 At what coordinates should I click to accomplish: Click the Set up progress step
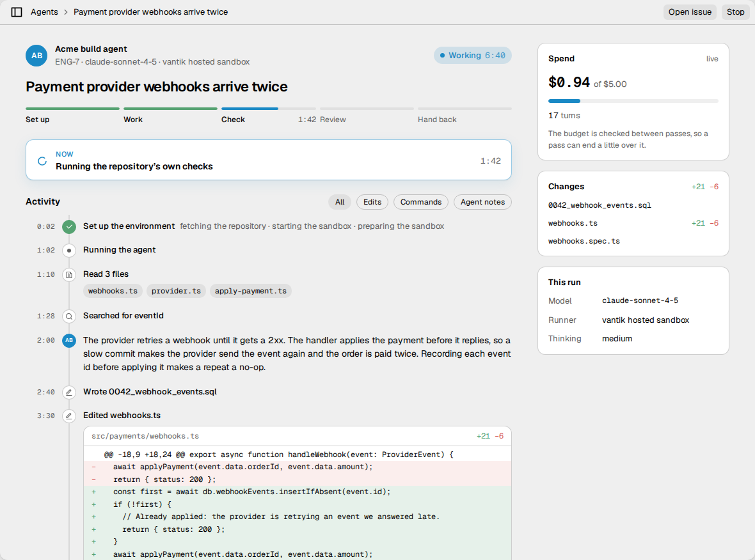pyautogui.click(x=72, y=116)
